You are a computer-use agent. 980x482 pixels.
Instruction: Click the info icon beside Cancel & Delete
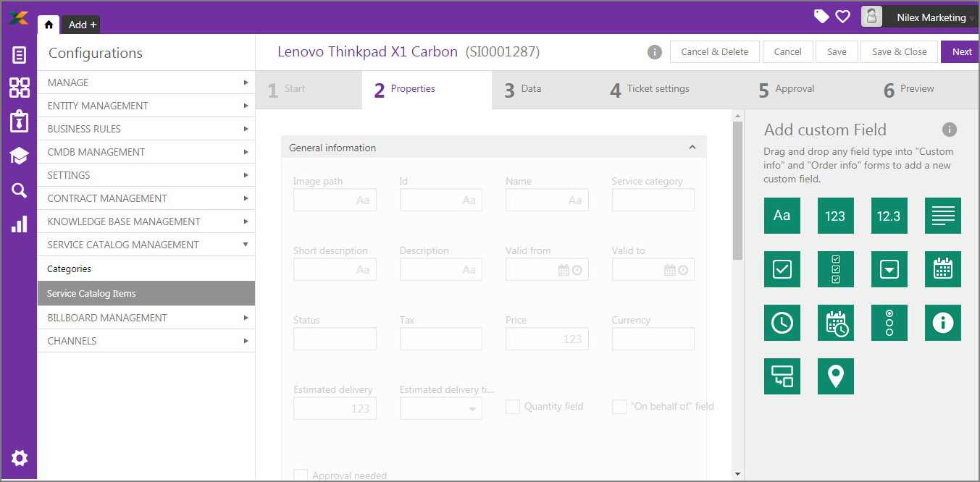(654, 52)
